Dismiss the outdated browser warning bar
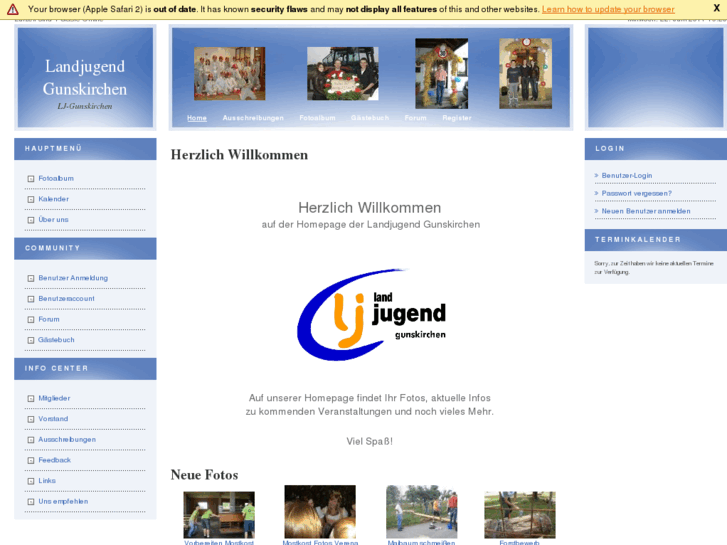 pos(716,8)
